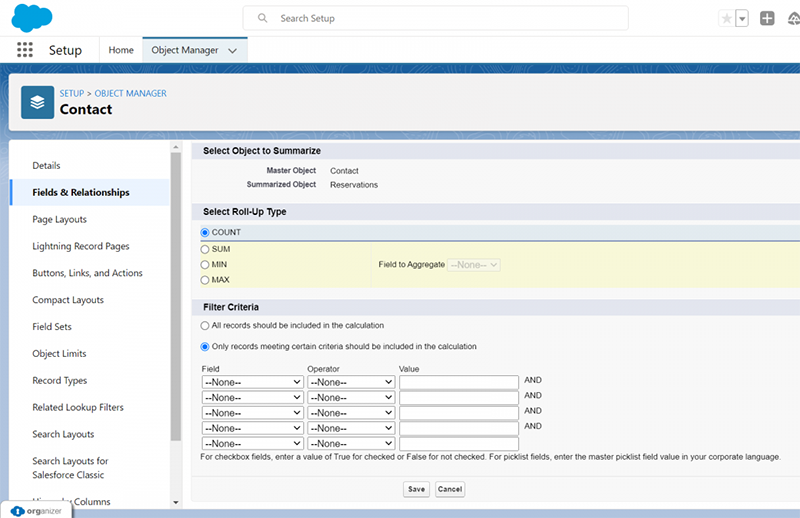Open Search Layouts in the sidebar
The image size is (800, 518).
click(63, 434)
